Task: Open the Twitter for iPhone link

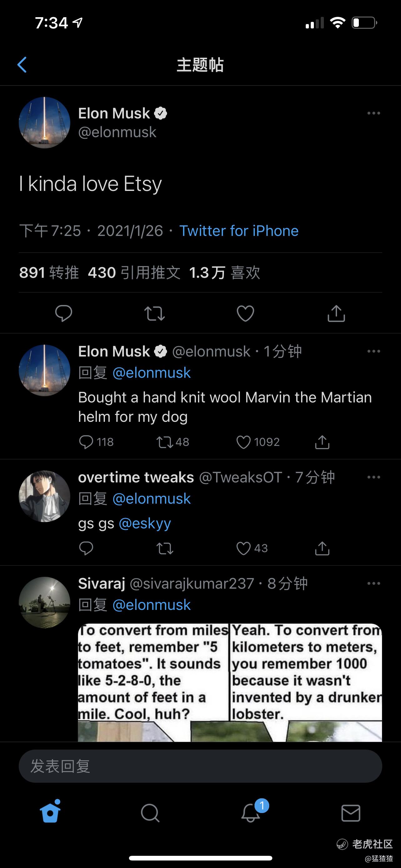Action: pos(239,231)
